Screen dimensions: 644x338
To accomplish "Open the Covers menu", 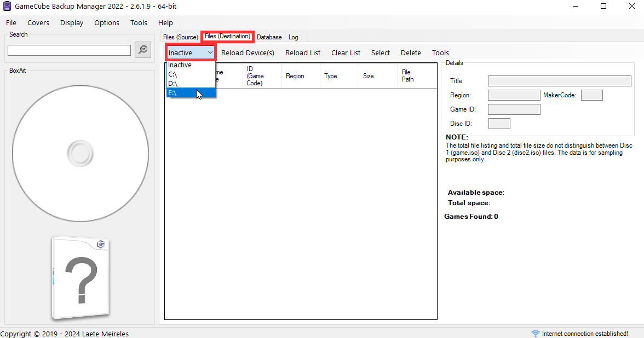I will [x=38, y=23].
